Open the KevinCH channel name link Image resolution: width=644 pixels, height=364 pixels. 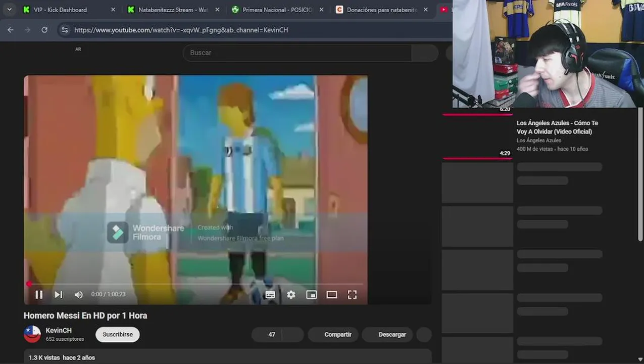(x=59, y=330)
